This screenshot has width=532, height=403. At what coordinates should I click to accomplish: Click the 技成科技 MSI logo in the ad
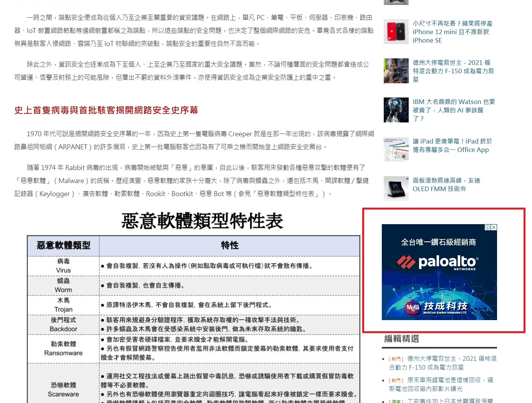click(x=437, y=307)
